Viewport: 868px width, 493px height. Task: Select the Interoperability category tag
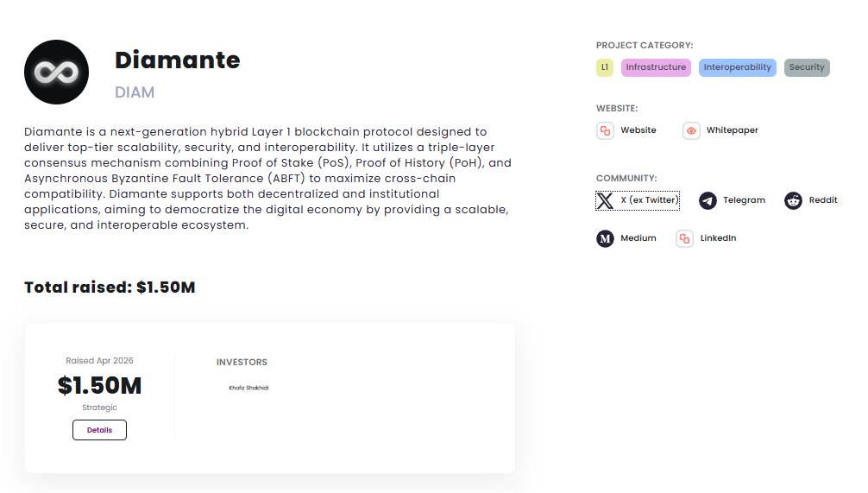pyautogui.click(x=737, y=67)
